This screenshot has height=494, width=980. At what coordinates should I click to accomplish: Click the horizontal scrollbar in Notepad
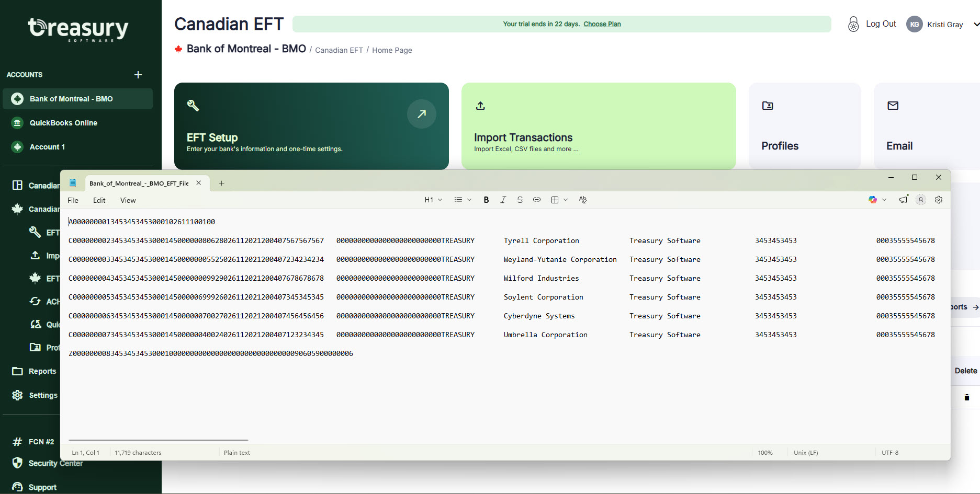[158, 440]
